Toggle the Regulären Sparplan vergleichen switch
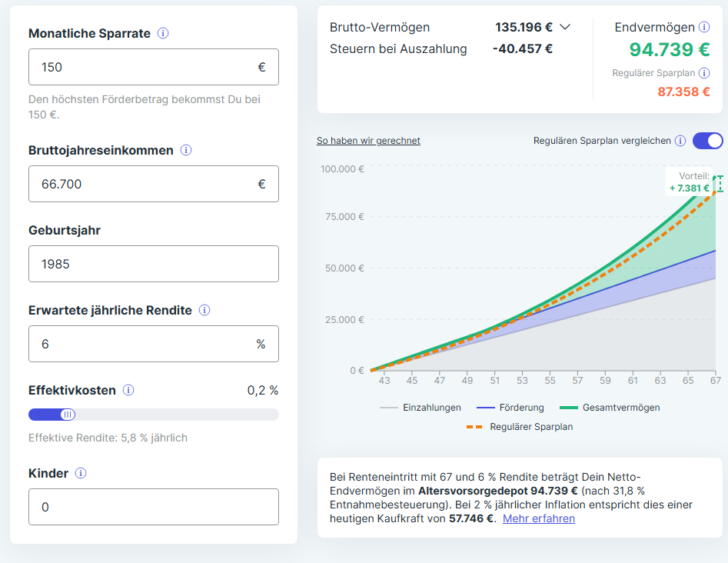 tap(707, 141)
